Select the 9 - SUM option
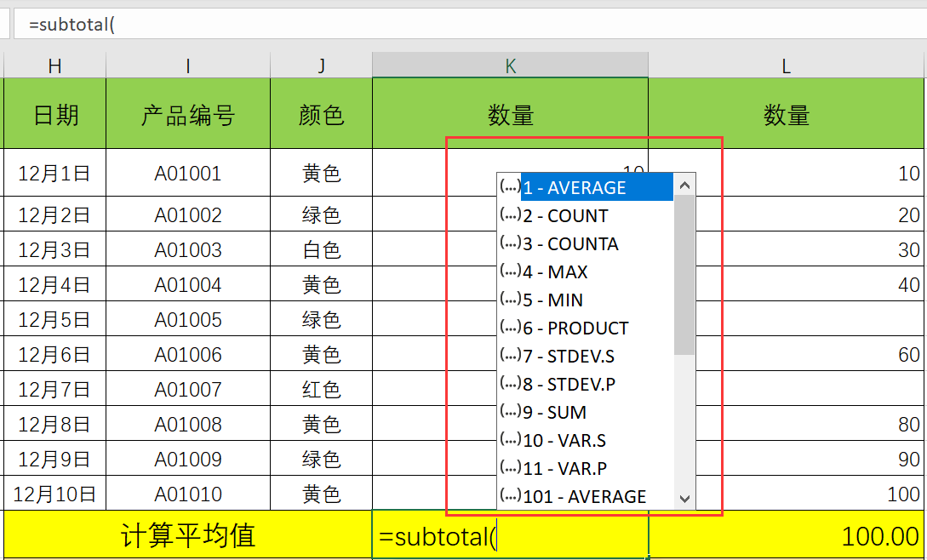The height and width of the screenshot is (560, 927). coord(586,412)
